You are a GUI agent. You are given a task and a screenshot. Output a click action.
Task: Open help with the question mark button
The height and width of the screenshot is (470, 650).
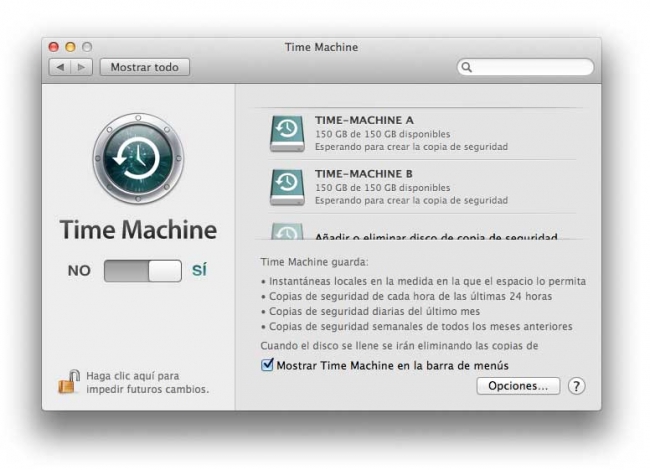(576, 386)
